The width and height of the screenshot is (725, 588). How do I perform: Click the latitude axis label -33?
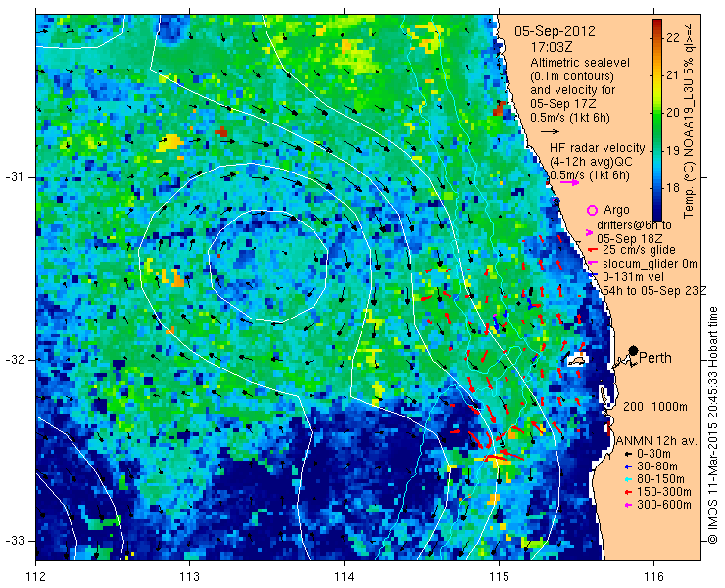click(14, 541)
